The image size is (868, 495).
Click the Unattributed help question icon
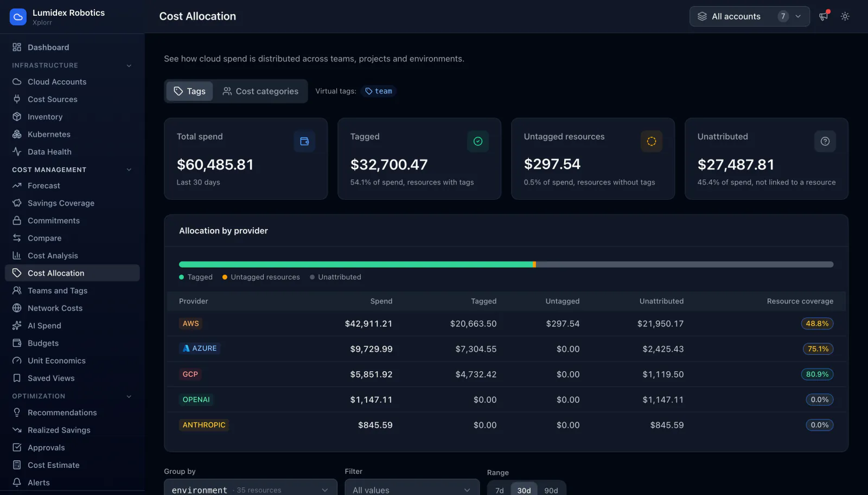click(x=825, y=141)
